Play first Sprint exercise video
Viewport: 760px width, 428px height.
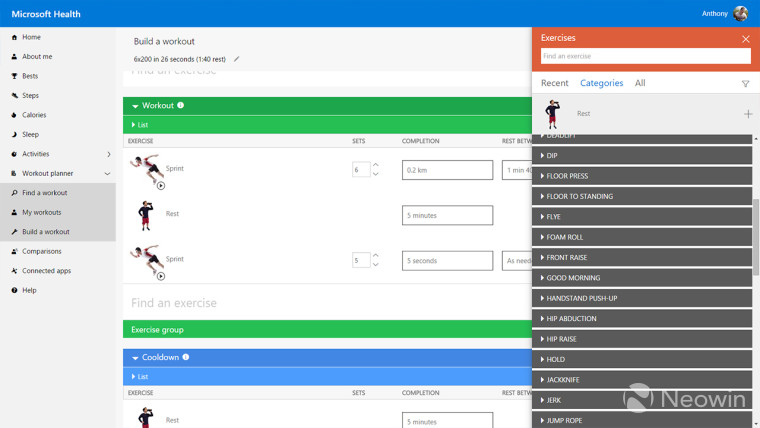(x=161, y=186)
